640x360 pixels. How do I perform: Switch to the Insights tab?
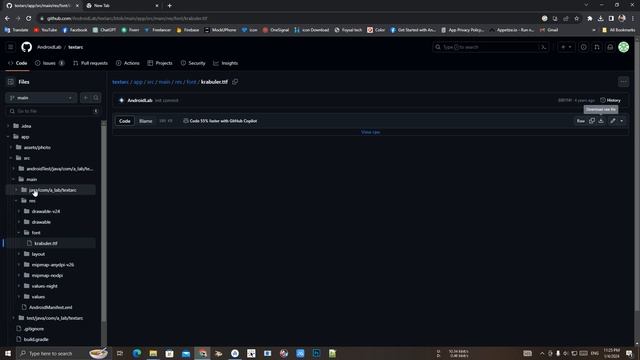coord(226,63)
